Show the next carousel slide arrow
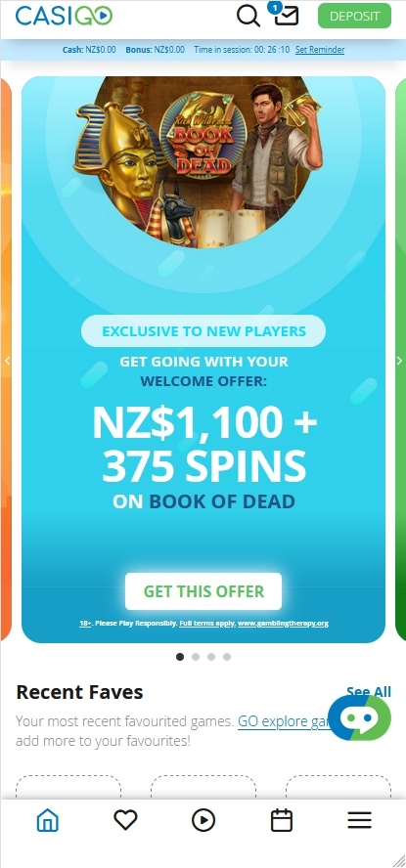The image size is (406, 868). click(399, 361)
